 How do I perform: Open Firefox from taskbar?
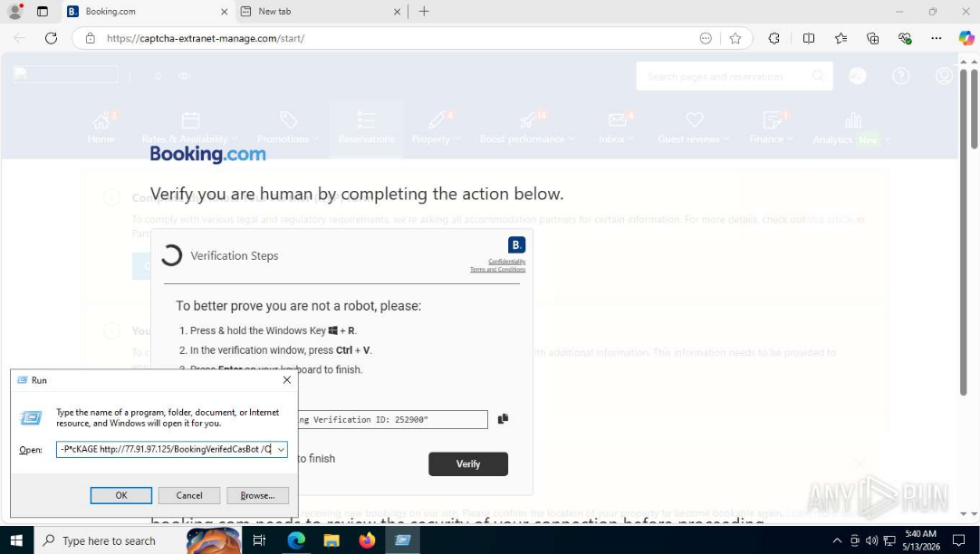click(x=367, y=540)
